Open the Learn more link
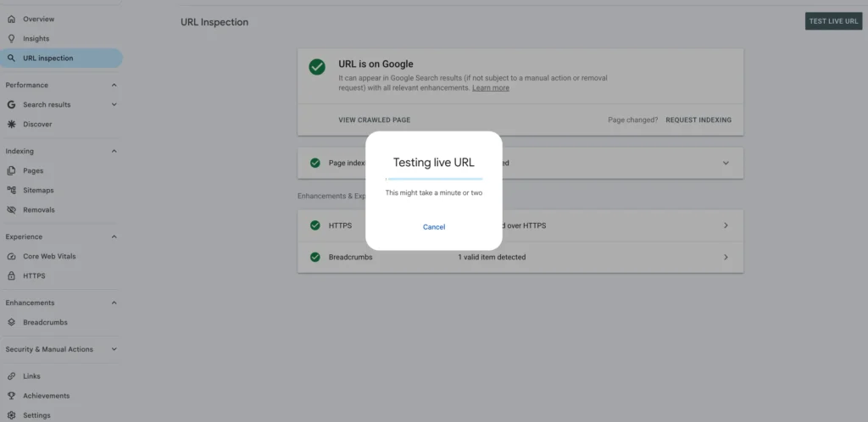The height and width of the screenshot is (422, 868). click(x=491, y=88)
